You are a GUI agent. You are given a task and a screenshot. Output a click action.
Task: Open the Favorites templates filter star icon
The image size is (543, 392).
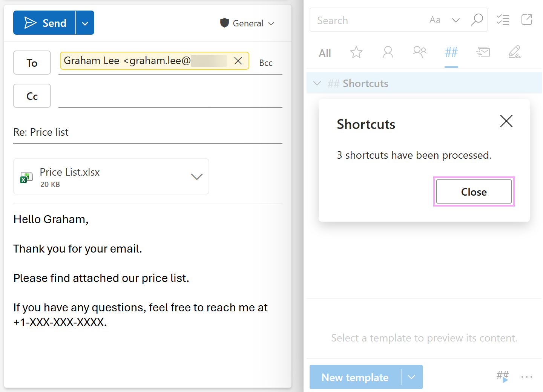(x=356, y=52)
